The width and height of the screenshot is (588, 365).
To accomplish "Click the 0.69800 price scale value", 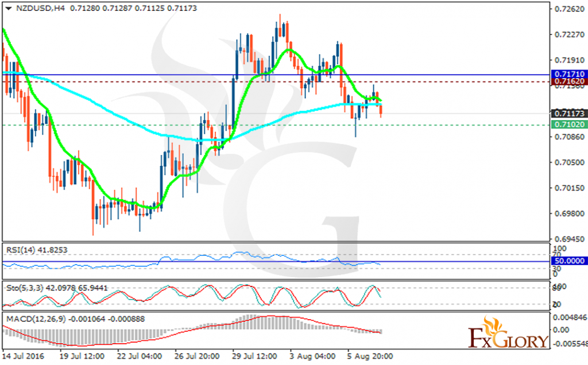I will [x=570, y=213].
